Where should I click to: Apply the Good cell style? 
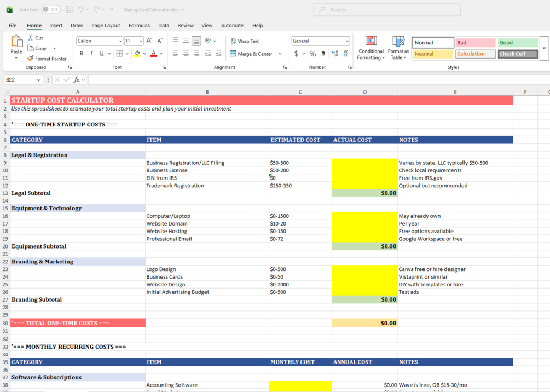coord(518,43)
